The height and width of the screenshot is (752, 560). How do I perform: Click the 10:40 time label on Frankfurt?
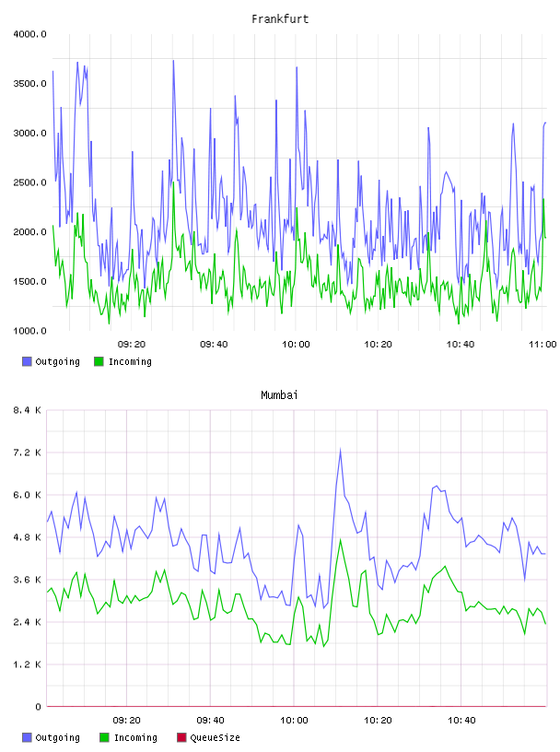click(461, 344)
